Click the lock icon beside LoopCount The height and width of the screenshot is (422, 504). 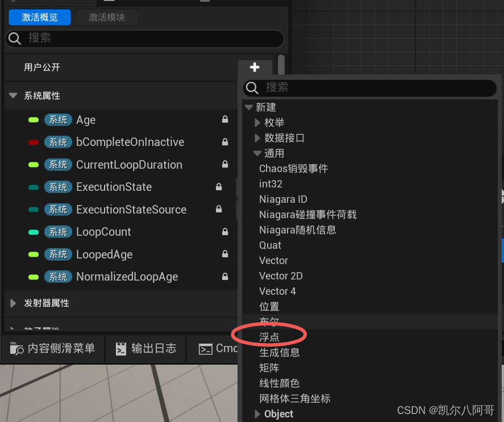225,232
